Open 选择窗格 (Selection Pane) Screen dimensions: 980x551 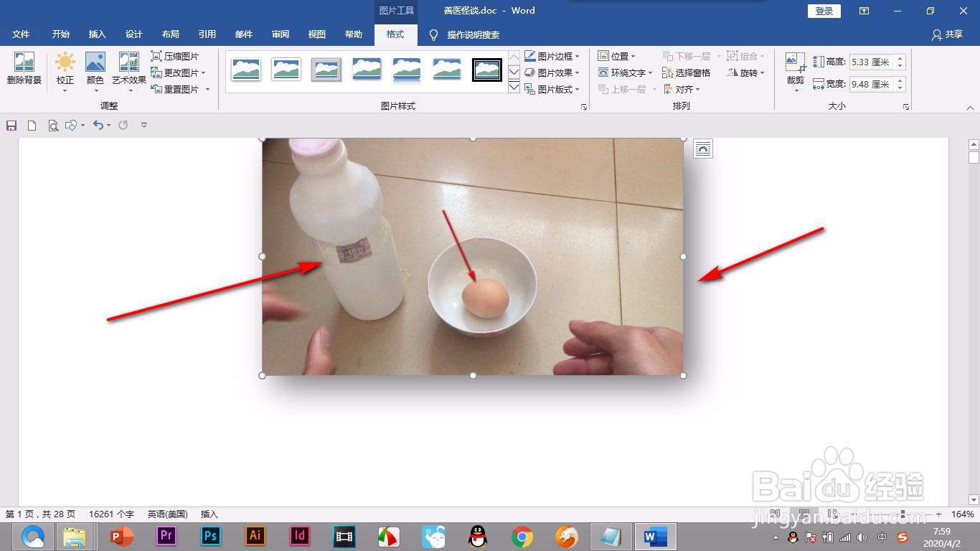click(x=685, y=72)
